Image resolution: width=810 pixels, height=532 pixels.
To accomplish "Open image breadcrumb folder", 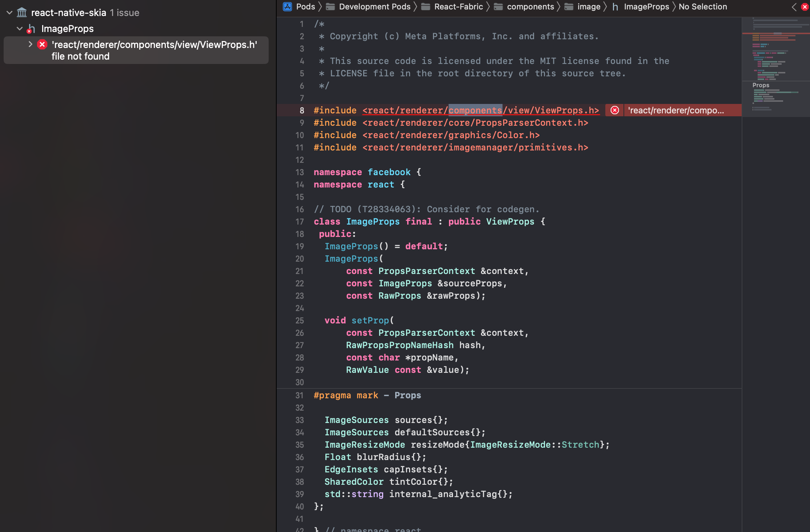I will (589, 7).
